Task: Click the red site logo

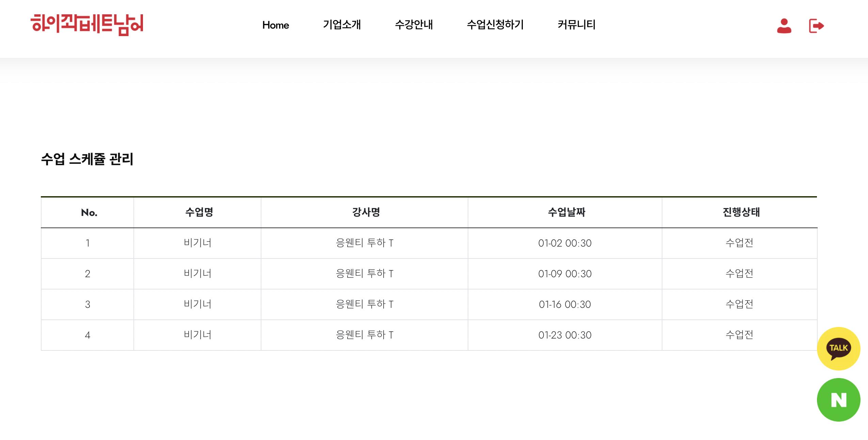Action: (x=87, y=25)
